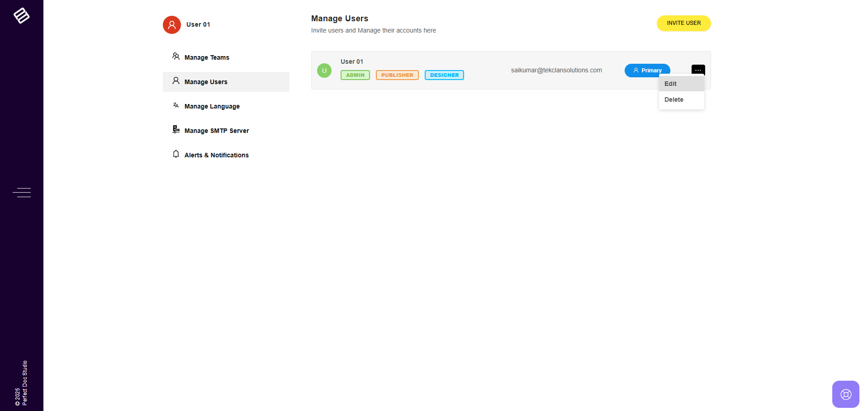Click the blue Primary badge button

tap(647, 70)
